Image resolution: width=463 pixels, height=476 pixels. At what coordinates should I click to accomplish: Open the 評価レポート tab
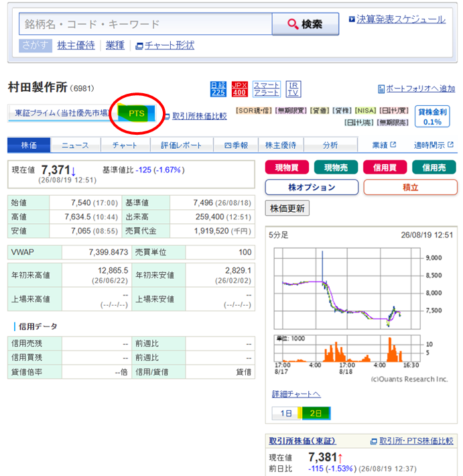click(x=181, y=145)
